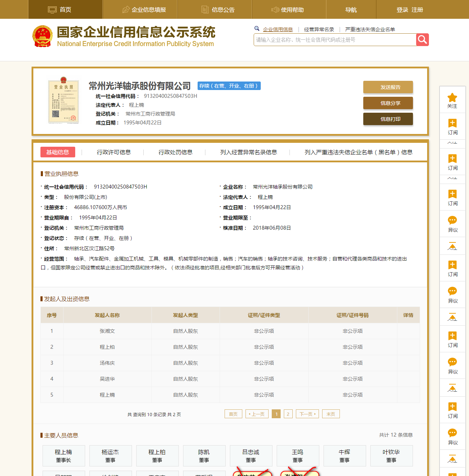The height and width of the screenshot is (476, 469).
Task: Open the 异议 objection speech-bubble icon
Action: (453, 220)
